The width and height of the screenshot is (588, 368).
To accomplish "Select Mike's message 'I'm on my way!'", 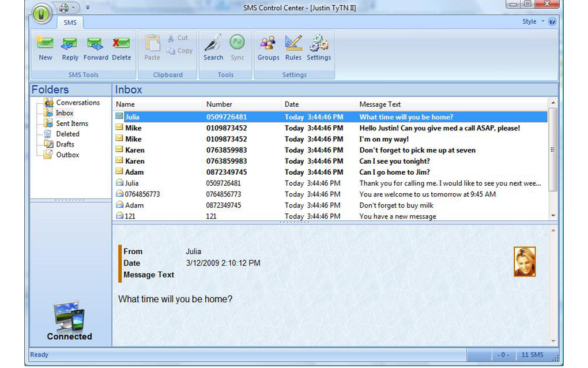I will coord(330,139).
